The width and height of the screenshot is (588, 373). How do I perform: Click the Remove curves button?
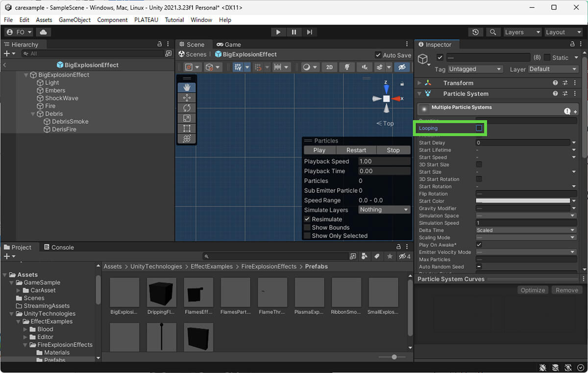(567, 290)
